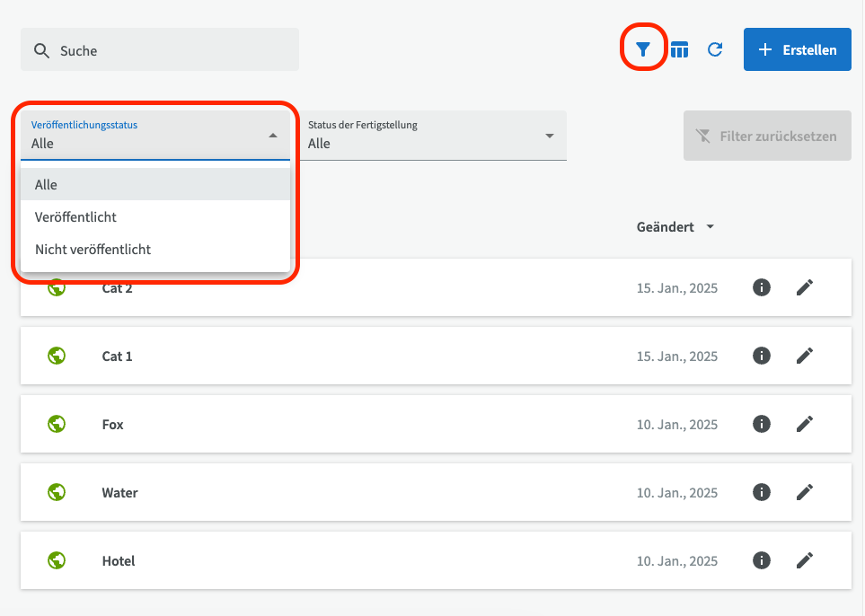Click pencil icon for Water

[x=805, y=492]
